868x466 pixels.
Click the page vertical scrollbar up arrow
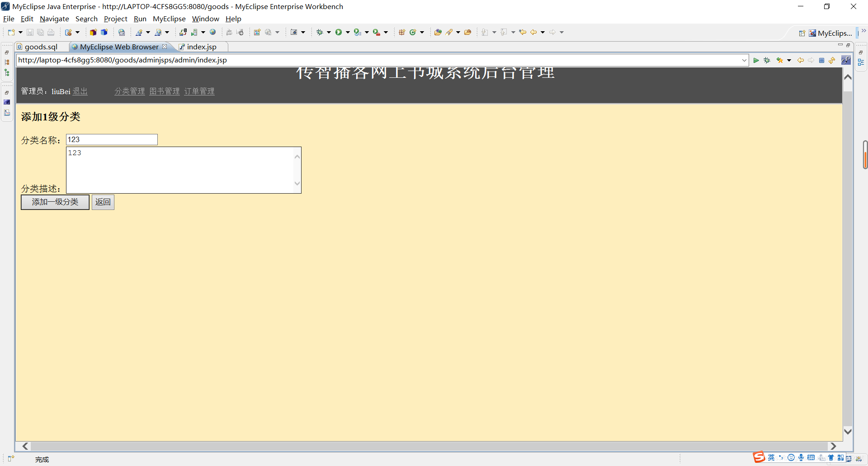pos(848,77)
